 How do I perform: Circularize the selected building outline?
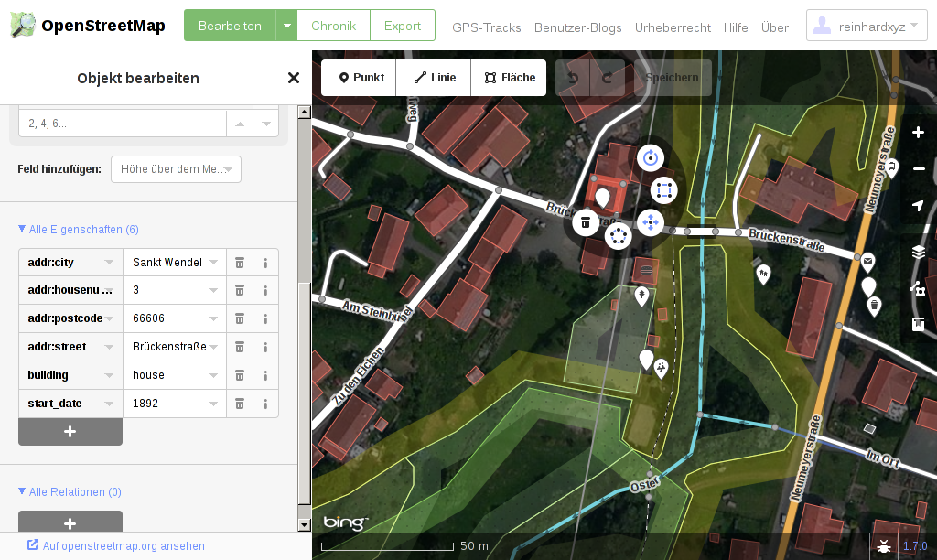[619, 235]
